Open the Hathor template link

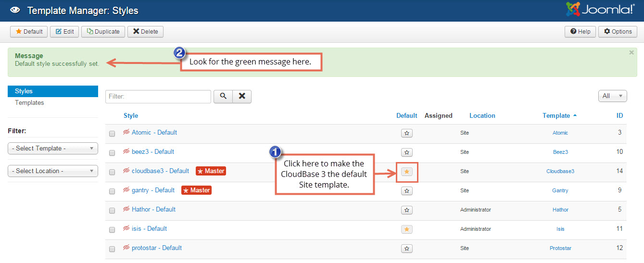(x=560, y=210)
